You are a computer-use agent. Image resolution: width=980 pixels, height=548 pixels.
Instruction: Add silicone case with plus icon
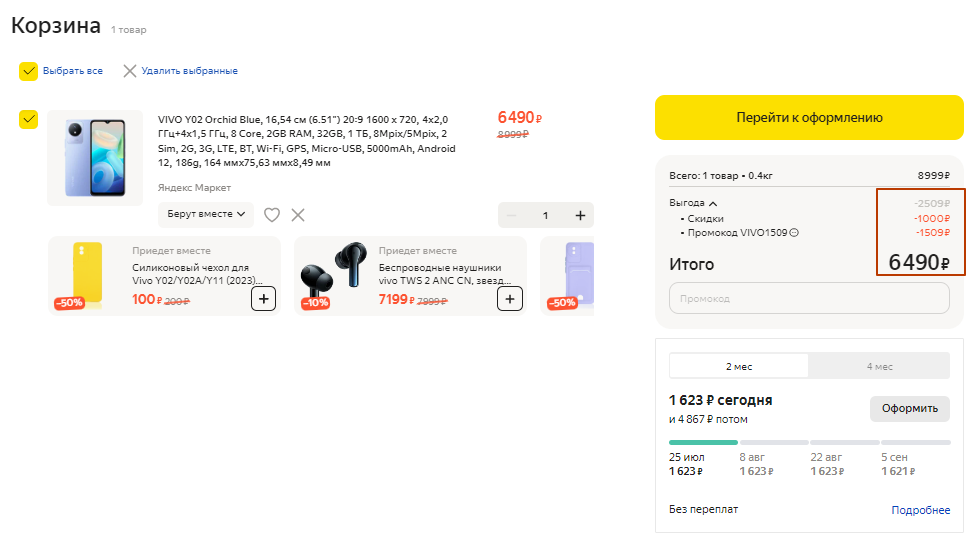click(263, 298)
